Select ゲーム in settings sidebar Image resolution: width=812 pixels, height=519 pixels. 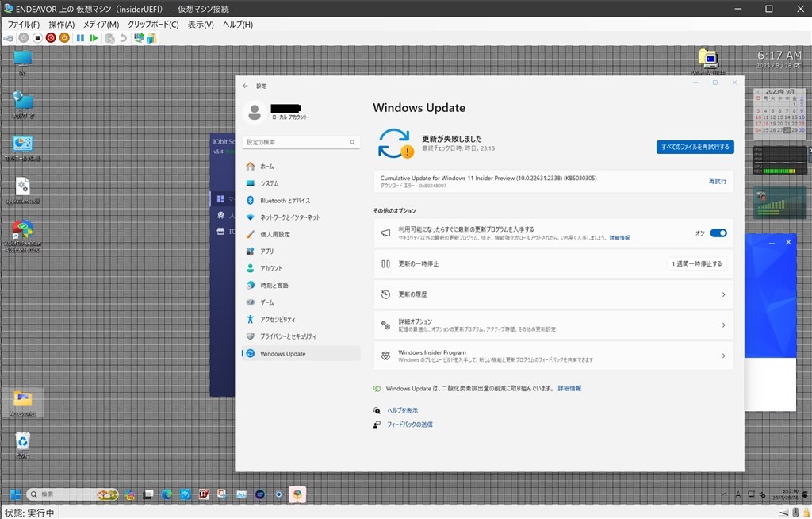pos(301,302)
